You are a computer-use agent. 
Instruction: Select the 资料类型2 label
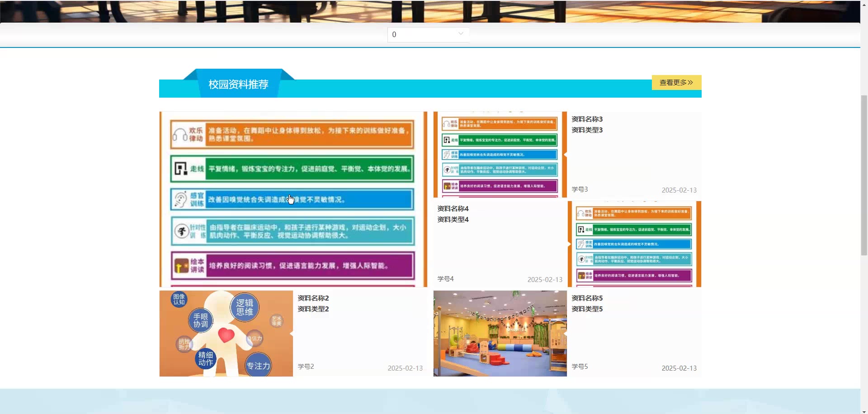(x=313, y=309)
